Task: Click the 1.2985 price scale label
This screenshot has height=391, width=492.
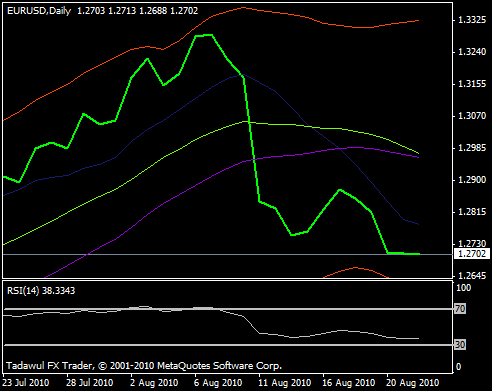Action: point(472,148)
